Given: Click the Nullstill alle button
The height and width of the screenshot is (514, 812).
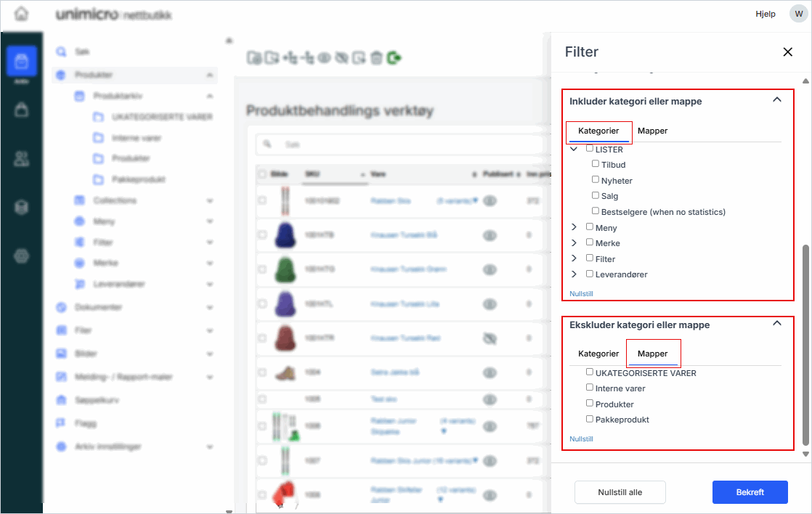Looking at the screenshot, I should [x=620, y=491].
